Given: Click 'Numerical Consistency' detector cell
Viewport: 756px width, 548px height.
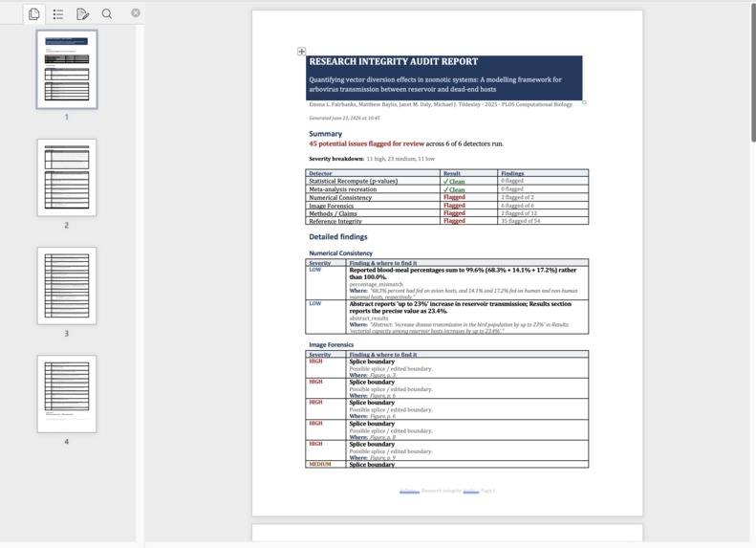Looking at the screenshot, I should pyautogui.click(x=373, y=197).
